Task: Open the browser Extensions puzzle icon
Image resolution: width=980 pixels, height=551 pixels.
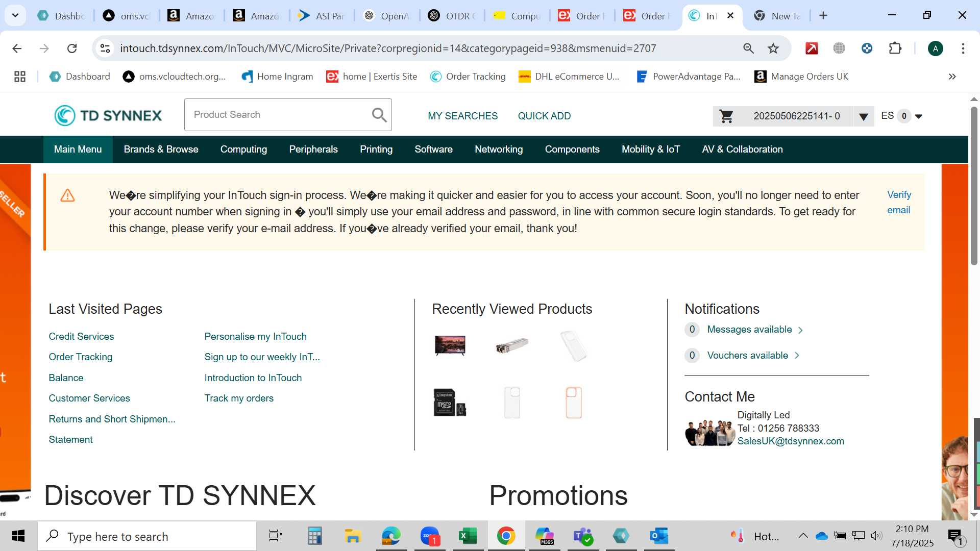Action: tap(895, 48)
